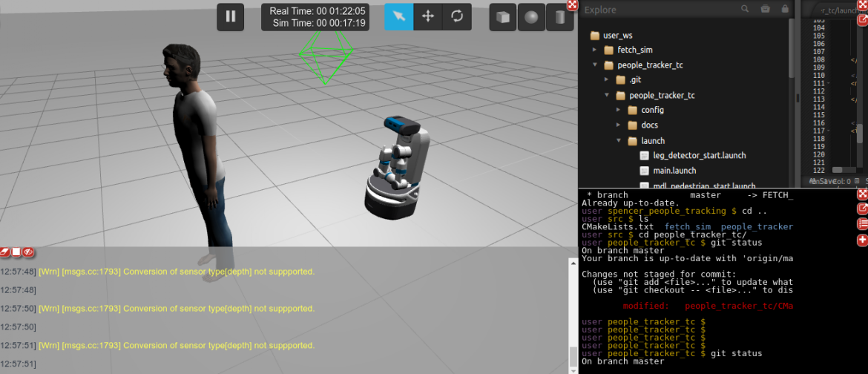
Task: Click console scrollbar up arrow
Action: click(573, 263)
